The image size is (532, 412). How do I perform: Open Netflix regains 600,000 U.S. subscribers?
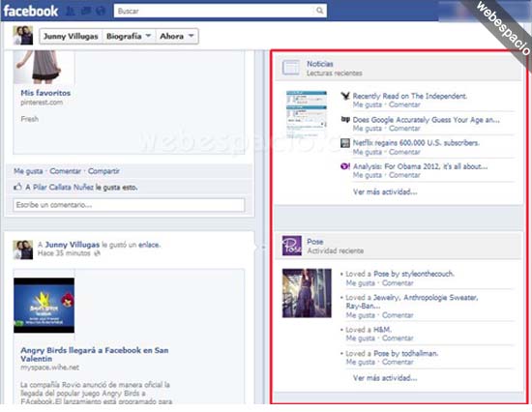416,143
